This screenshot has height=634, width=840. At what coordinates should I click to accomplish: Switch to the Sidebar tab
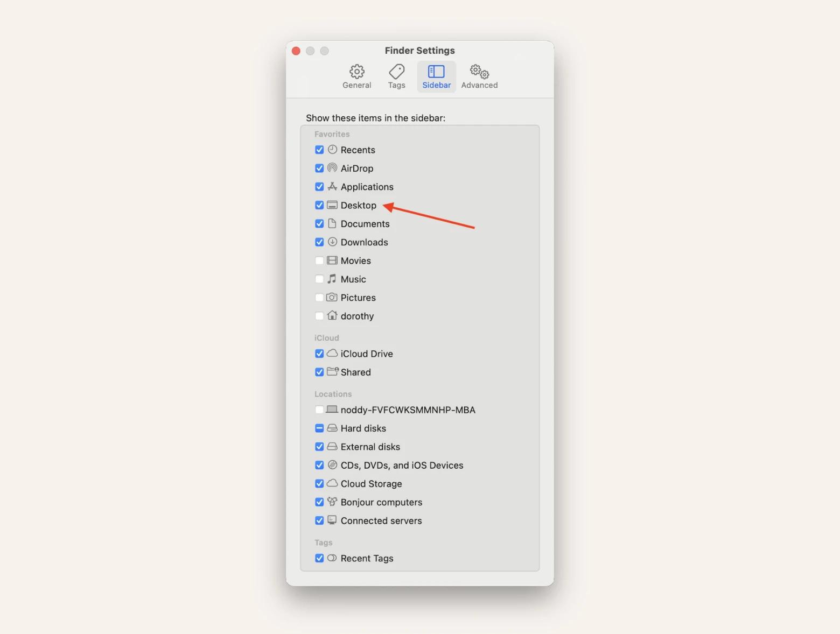(x=436, y=77)
